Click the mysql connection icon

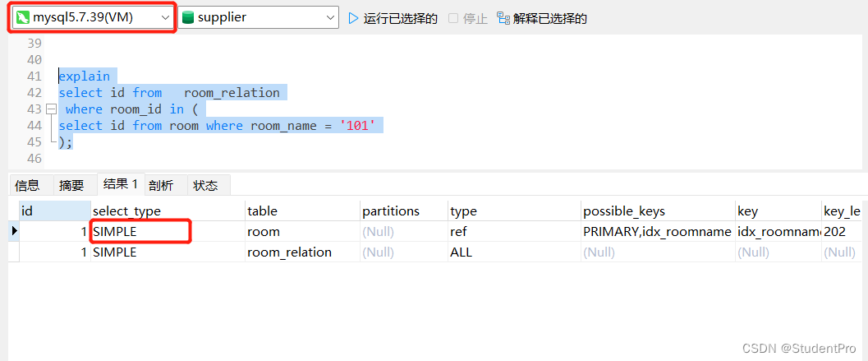(x=23, y=18)
